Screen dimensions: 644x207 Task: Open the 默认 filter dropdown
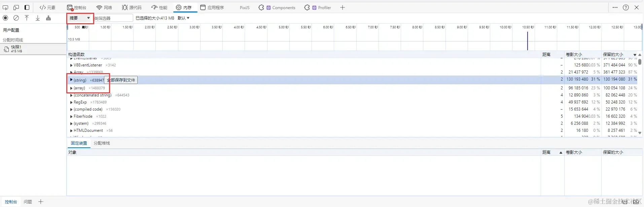pos(184,18)
